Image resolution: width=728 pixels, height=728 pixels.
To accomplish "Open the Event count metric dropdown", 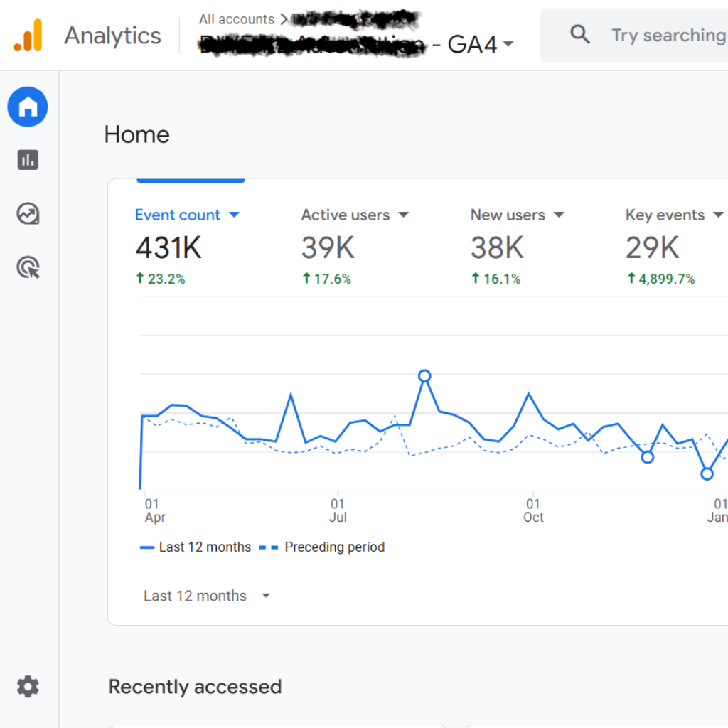I will click(235, 215).
